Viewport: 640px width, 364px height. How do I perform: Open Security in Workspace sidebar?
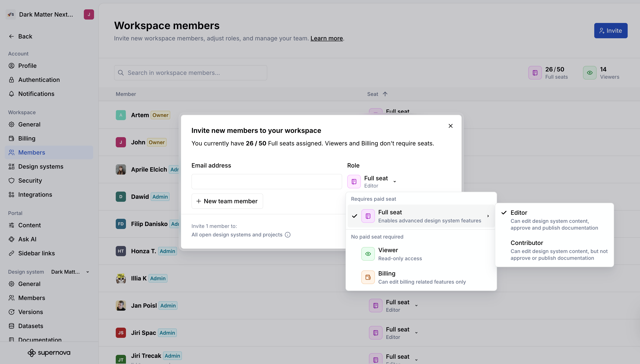[30, 181]
